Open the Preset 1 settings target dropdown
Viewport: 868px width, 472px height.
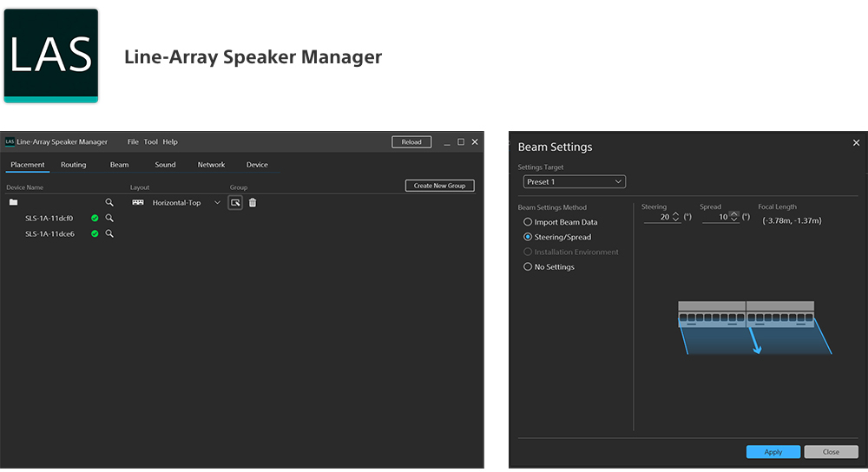(574, 182)
